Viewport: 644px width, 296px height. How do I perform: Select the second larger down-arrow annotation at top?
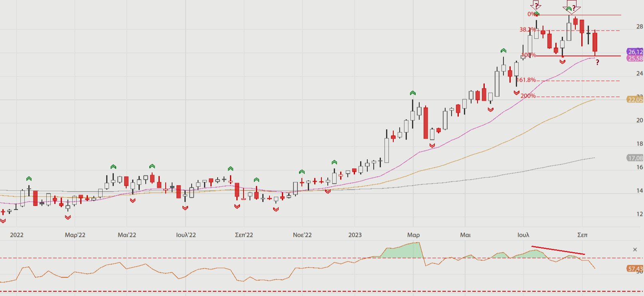pyautogui.click(x=572, y=6)
